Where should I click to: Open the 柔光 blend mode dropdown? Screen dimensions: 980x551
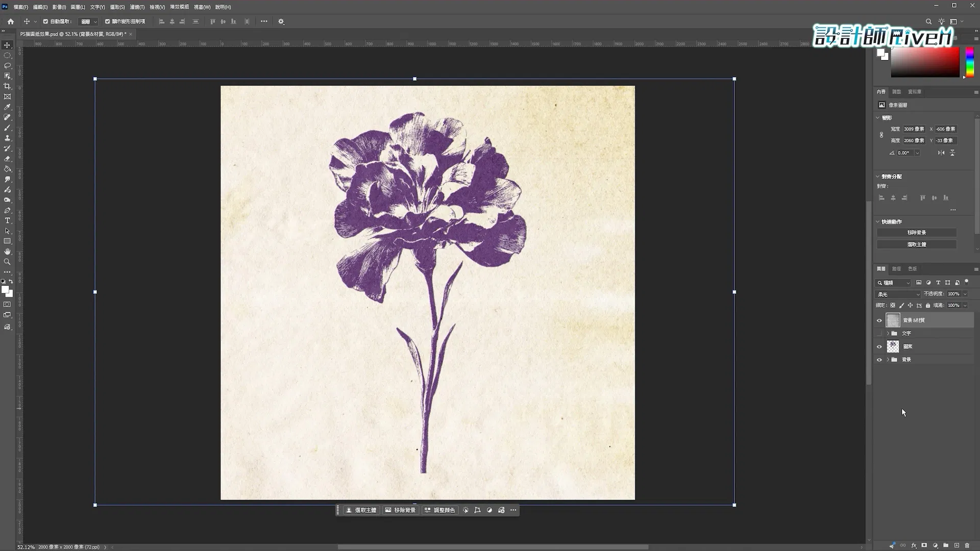point(898,294)
